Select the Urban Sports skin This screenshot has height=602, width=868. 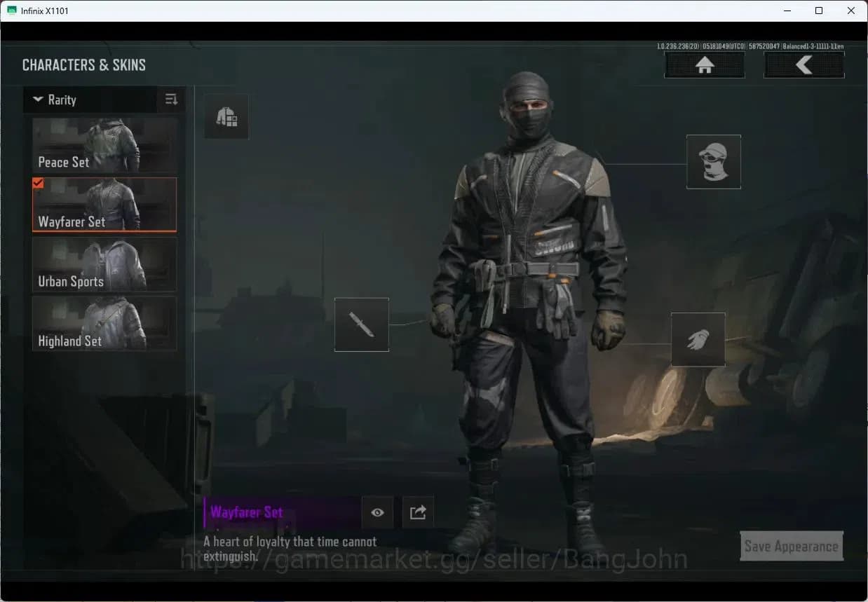(x=104, y=264)
